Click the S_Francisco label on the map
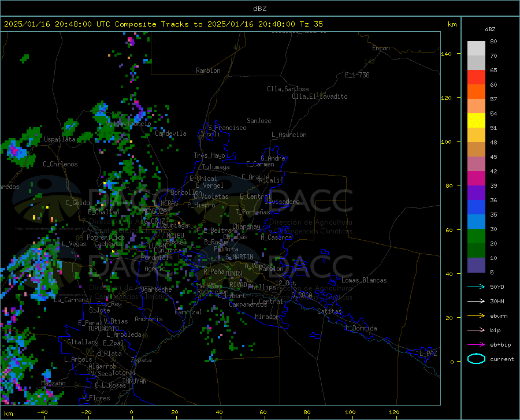The width and height of the screenshot is (520, 420). pyautogui.click(x=227, y=128)
